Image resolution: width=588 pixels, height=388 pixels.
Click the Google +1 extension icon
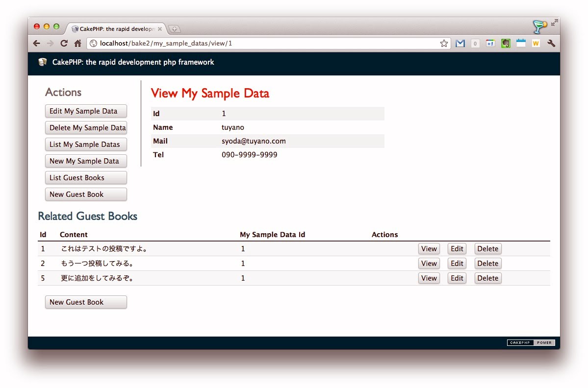pyautogui.click(x=490, y=44)
